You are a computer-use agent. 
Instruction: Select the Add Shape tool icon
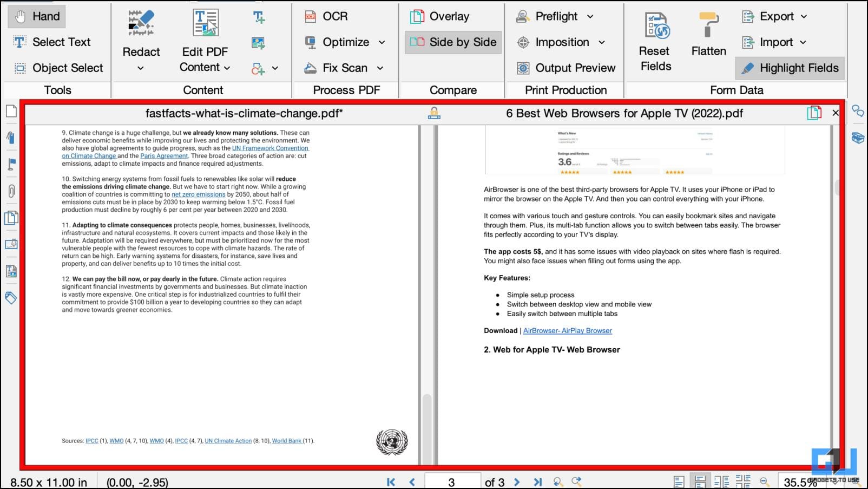coord(258,69)
